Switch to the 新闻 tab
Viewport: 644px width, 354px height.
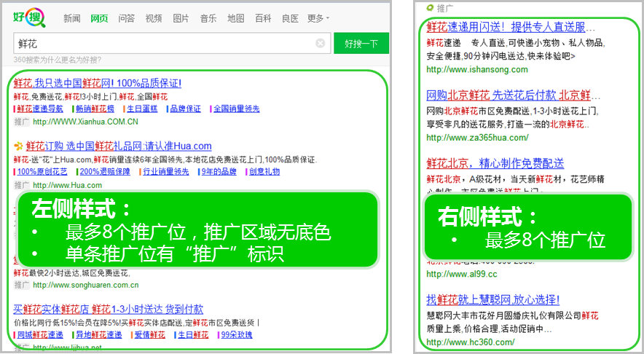click(72, 18)
